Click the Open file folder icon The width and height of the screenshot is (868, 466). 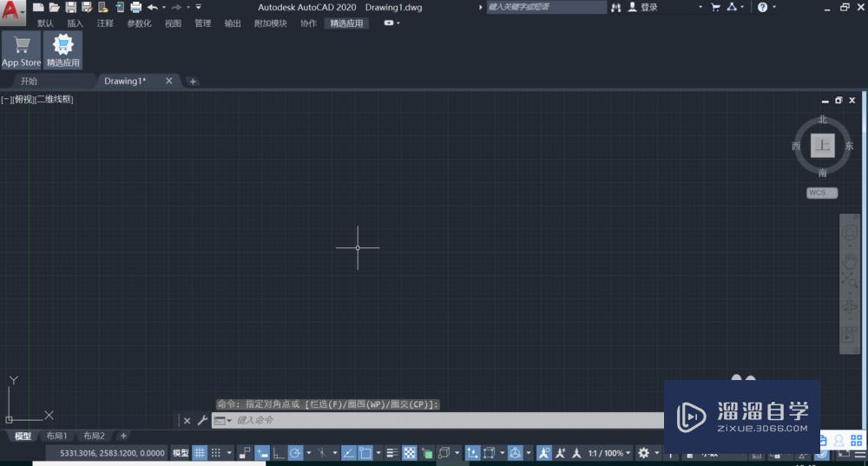pyautogui.click(x=54, y=7)
